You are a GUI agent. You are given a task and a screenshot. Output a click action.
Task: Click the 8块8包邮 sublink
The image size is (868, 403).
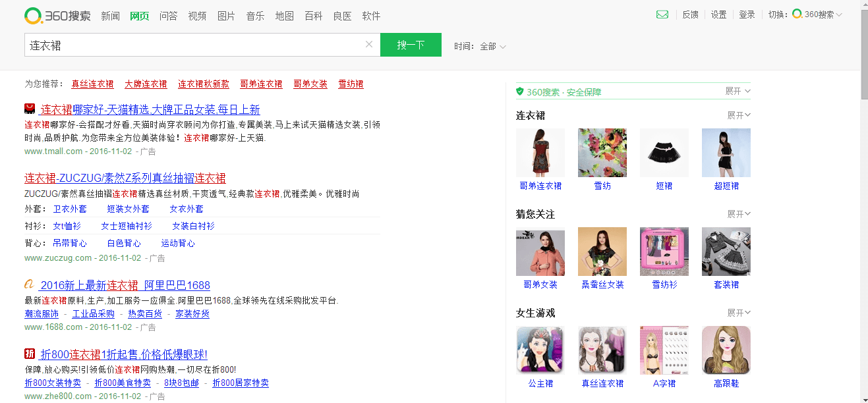pyautogui.click(x=181, y=383)
